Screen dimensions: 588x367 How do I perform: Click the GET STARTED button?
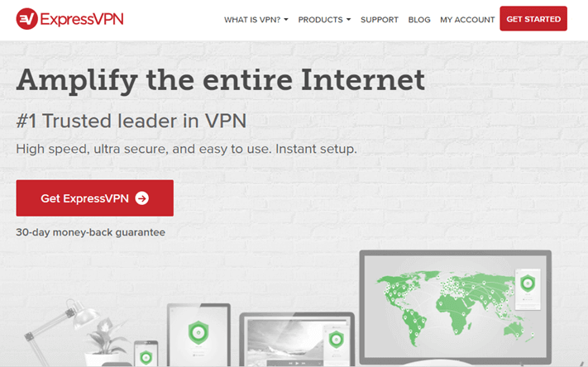click(x=533, y=19)
